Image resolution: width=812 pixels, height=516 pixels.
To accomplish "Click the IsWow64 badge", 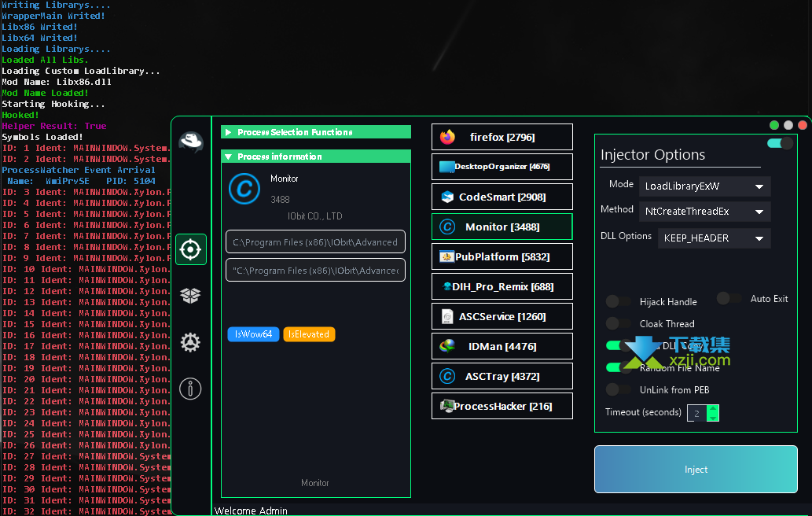I will (x=253, y=334).
